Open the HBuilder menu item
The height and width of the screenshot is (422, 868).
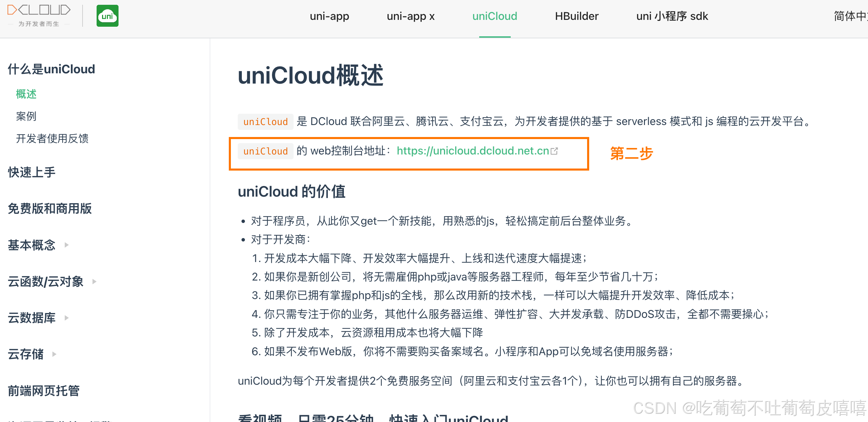pyautogui.click(x=576, y=16)
